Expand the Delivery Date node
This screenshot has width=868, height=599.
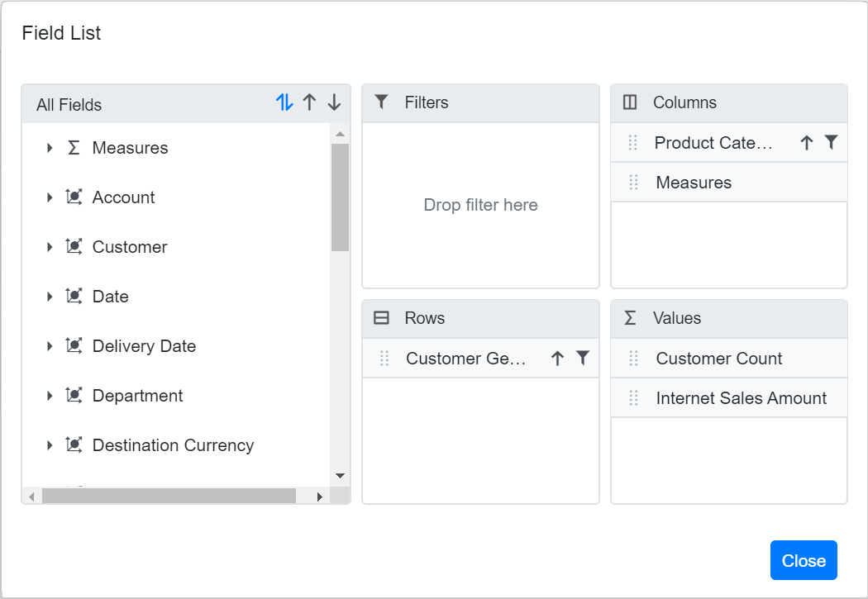[x=49, y=345]
